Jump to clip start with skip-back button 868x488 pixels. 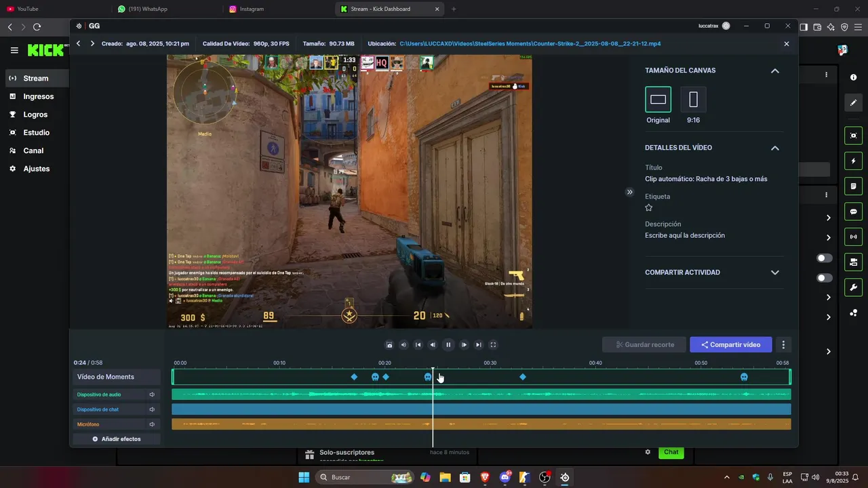click(x=418, y=345)
